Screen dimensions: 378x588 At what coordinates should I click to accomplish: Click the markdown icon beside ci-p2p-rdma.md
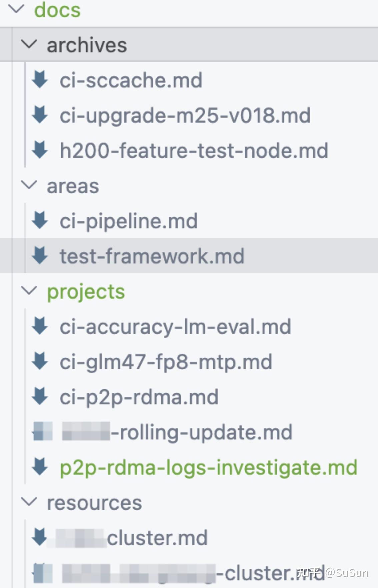[x=40, y=396]
